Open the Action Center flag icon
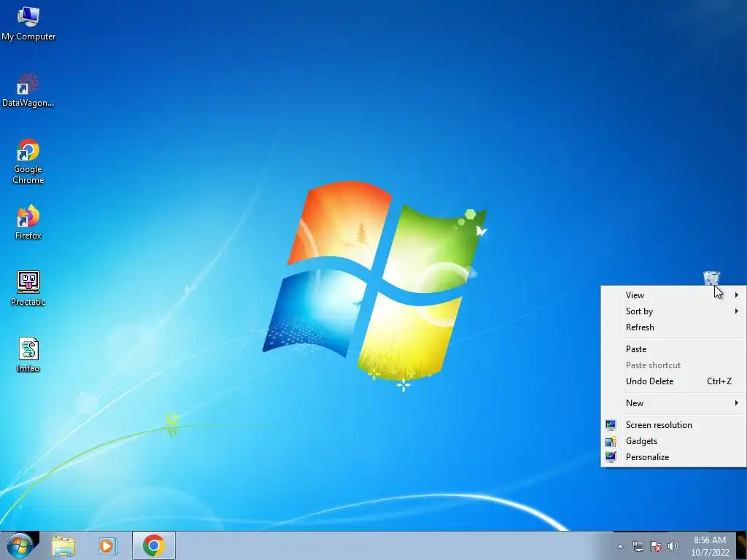 tap(656, 546)
